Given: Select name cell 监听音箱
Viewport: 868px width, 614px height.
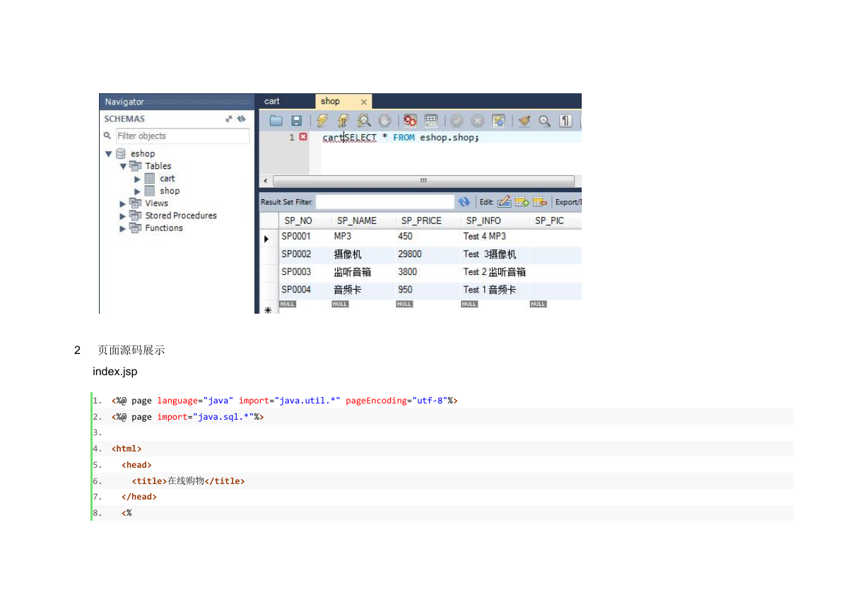Looking at the screenshot, I should pyautogui.click(x=353, y=271).
